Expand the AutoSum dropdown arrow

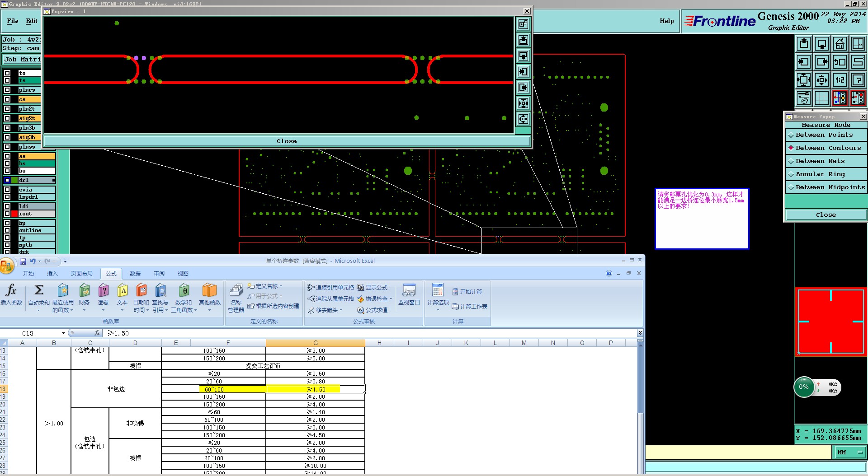(x=38, y=310)
